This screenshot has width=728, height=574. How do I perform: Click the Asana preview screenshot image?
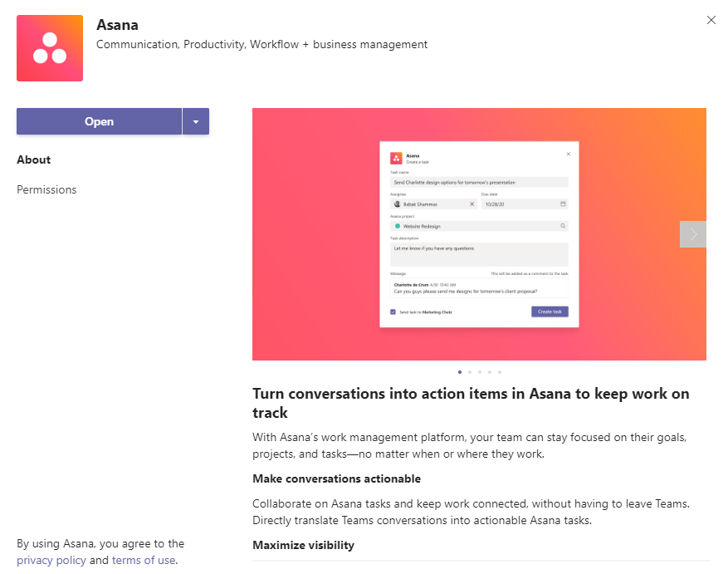coord(479,234)
